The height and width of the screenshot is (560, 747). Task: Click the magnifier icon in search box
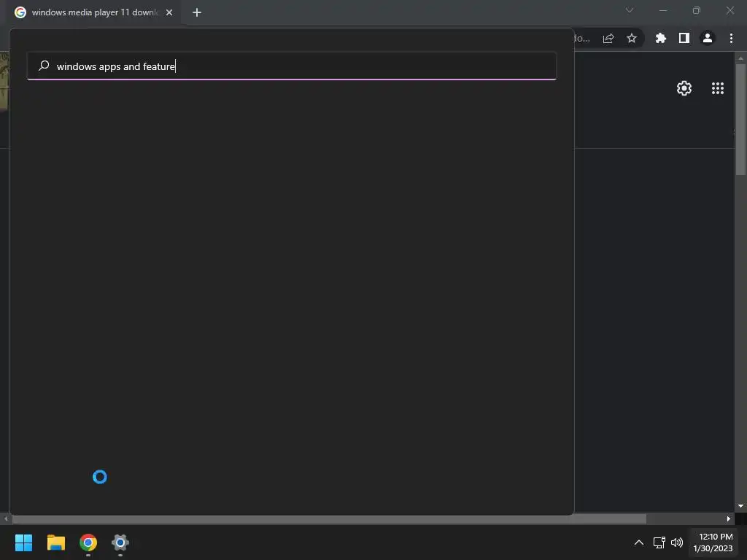(44, 66)
